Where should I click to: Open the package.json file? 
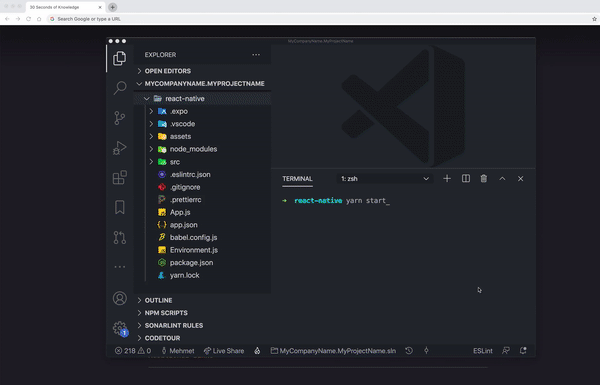pyautogui.click(x=202, y=263)
